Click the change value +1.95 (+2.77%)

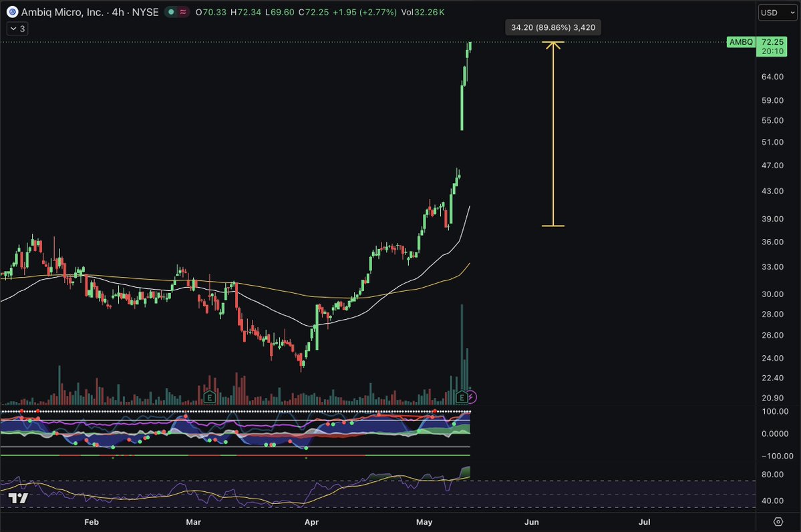click(x=365, y=12)
